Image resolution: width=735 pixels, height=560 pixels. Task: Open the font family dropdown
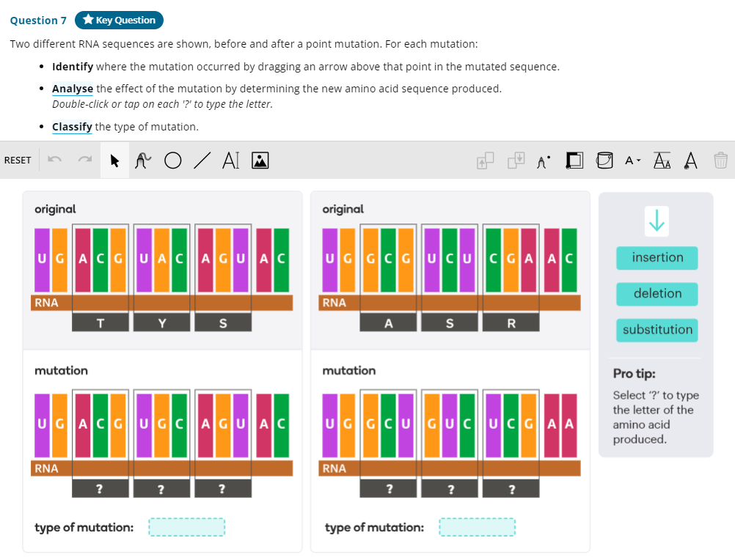(x=632, y=160)
